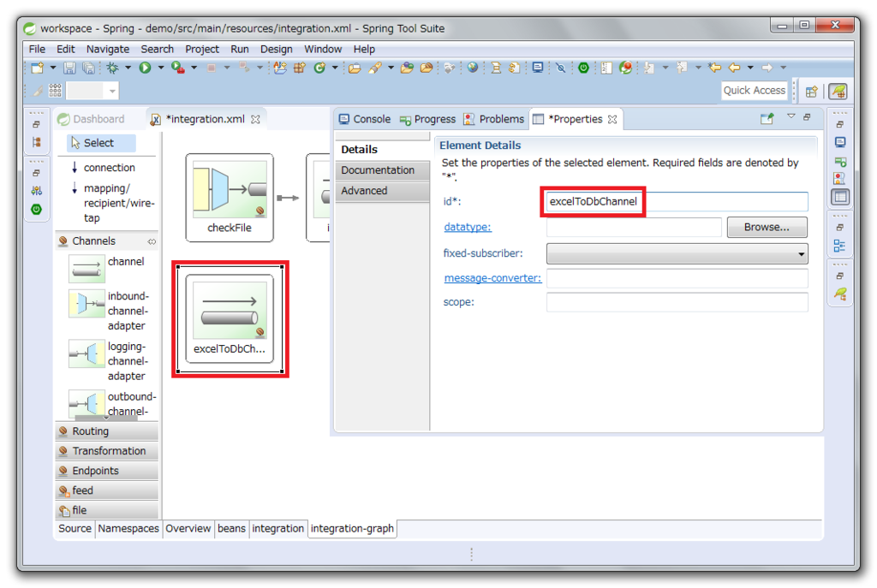Screen dimensions: 877x588
Task: Pick the mapping/recipient/wire-tap tool
Action: point(112,203)
